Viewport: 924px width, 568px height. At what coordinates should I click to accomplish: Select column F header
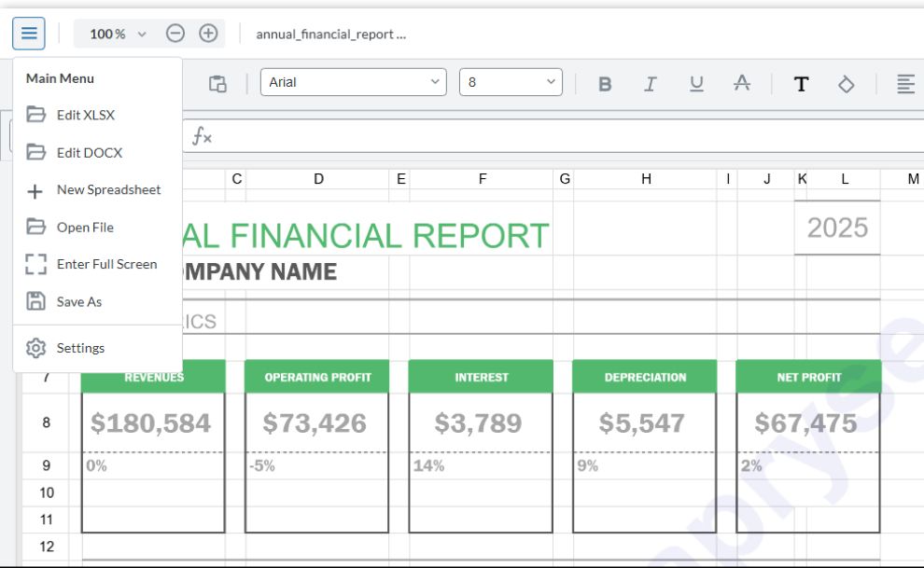click(482, 179)
